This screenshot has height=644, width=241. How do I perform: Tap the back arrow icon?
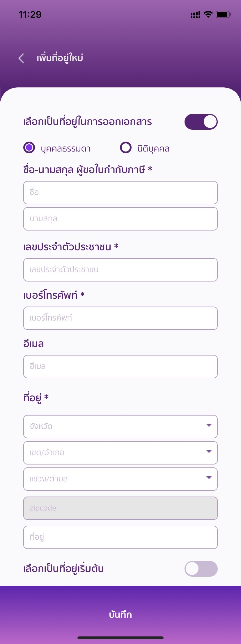[21, 58]
